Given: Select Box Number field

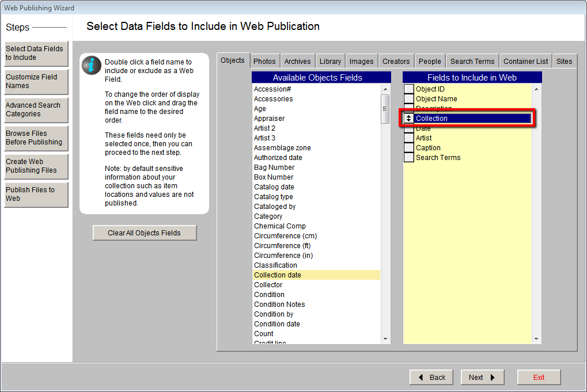Looking at the screenshot, I should point(317,177).
